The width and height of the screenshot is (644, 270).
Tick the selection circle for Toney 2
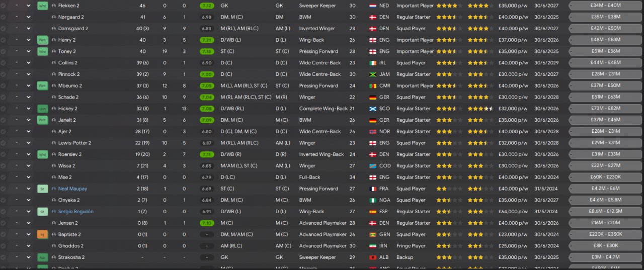pyautogui.click(x=4, y=51)
